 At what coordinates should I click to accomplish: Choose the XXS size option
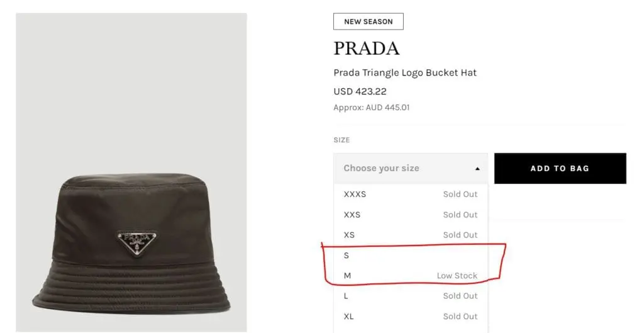[352, 215]
